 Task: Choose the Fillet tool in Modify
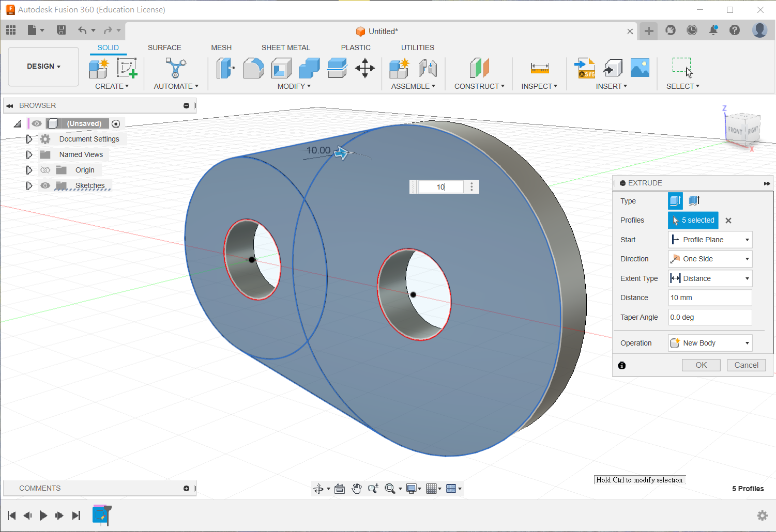point(253,68)
